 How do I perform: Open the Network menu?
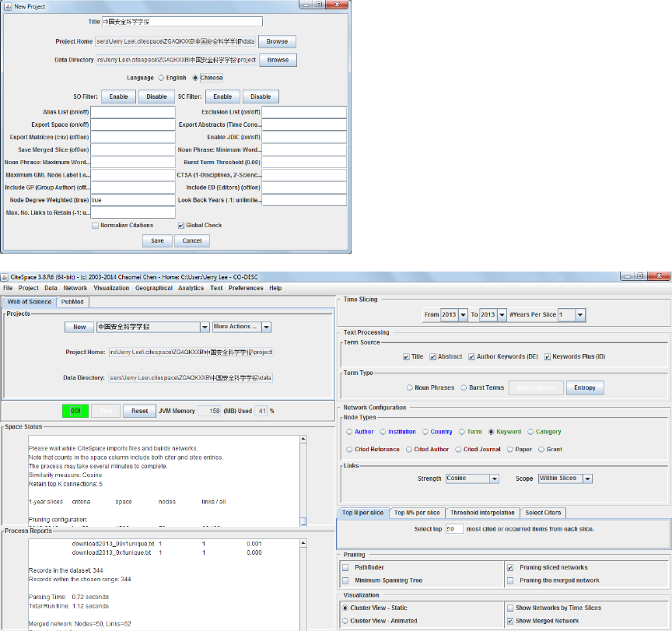point(75,288)
